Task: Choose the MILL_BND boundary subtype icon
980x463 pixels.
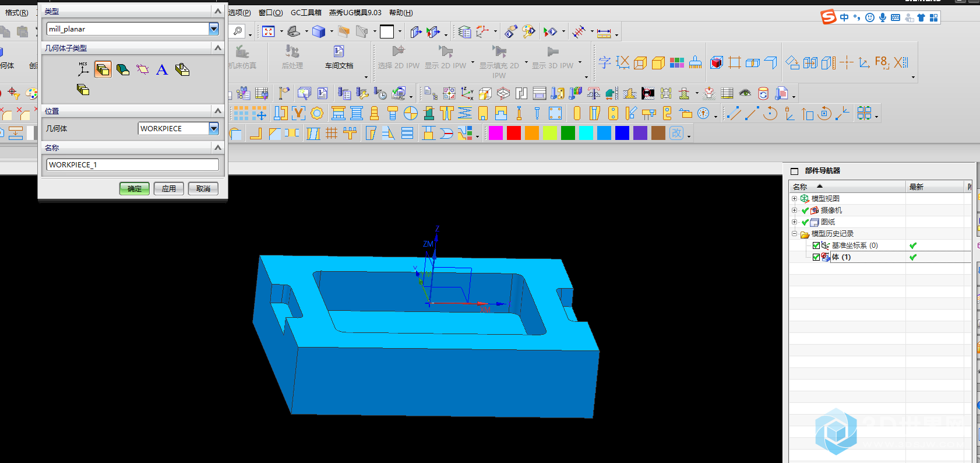Action: click(x=143, y=69)
